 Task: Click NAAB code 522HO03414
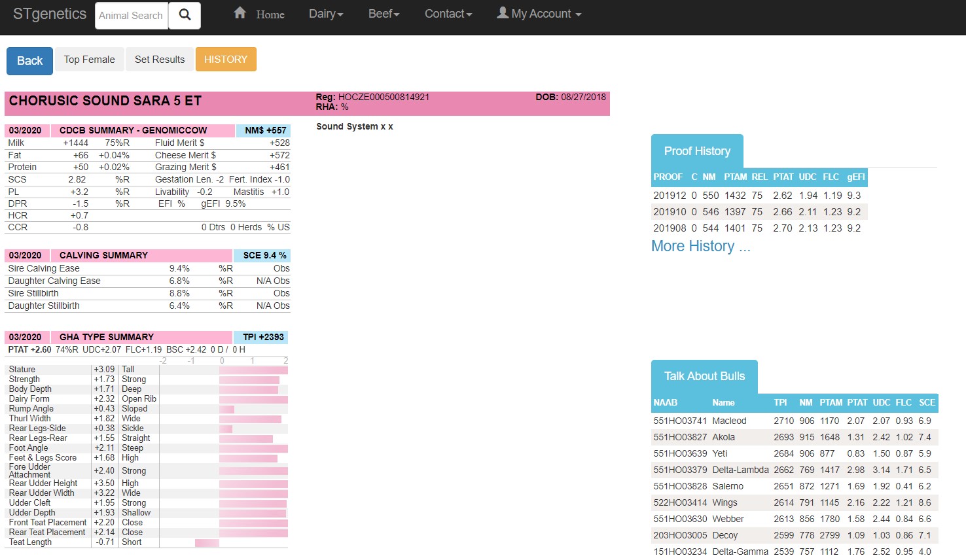click(x=680, y=502)
